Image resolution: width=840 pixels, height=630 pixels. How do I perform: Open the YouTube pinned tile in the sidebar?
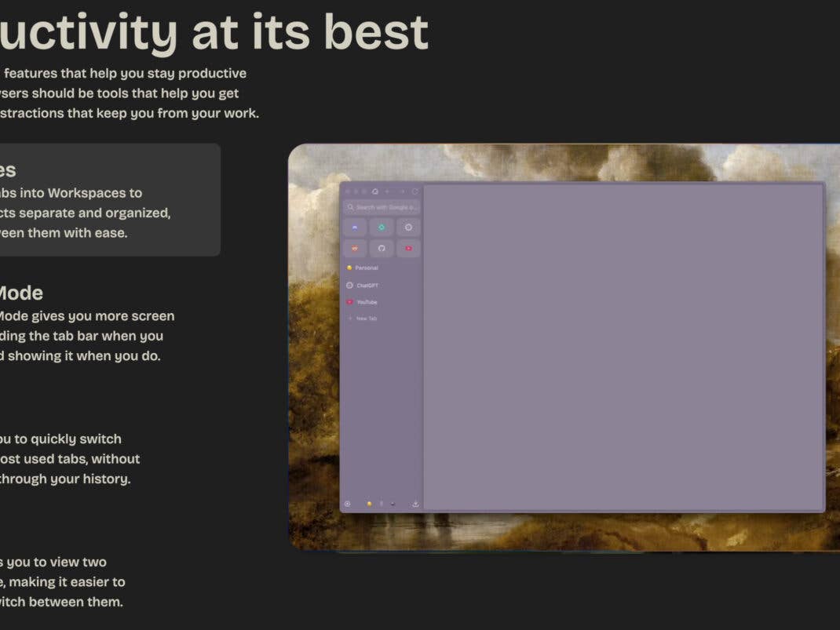click(408, 249)
